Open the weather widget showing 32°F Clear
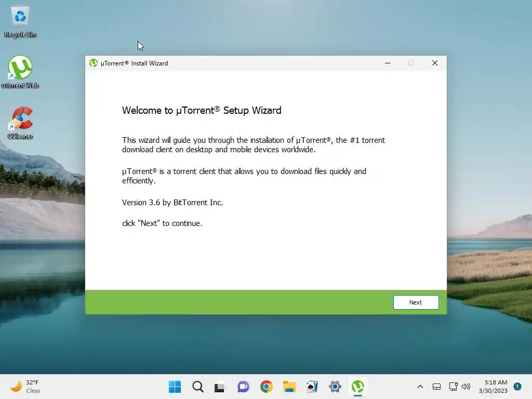The height and width of the screenshot is (399, 532). coord(25,387)
